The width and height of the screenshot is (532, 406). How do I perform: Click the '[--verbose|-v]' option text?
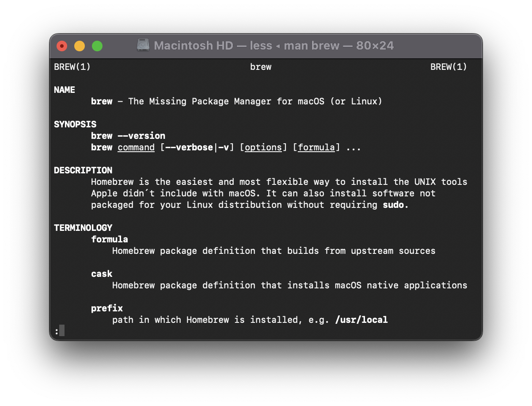(x=197, y=147)
